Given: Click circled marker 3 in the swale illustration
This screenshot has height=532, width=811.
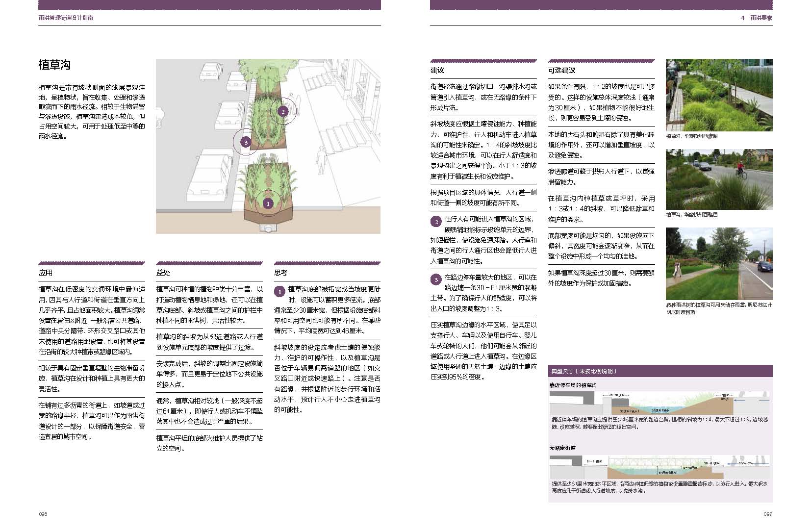Looking at the screenshot, I should pos(246,142).
